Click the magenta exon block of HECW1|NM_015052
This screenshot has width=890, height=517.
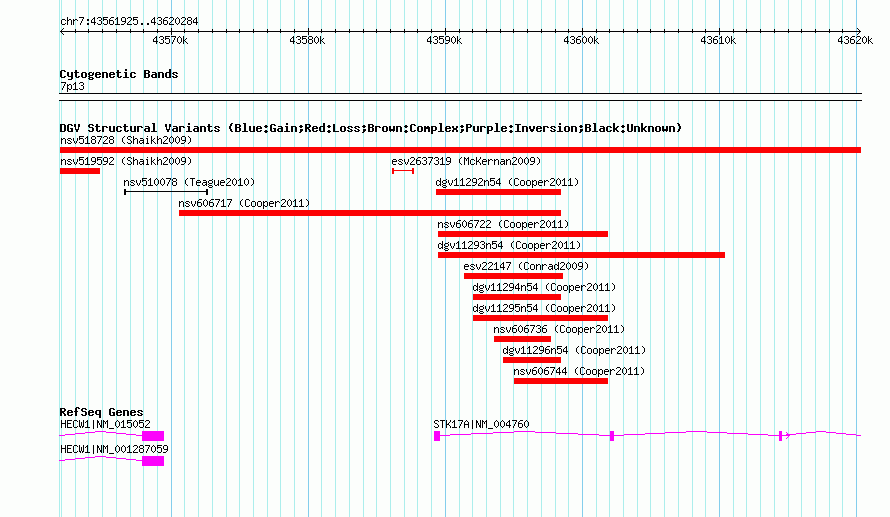(153, 436)
